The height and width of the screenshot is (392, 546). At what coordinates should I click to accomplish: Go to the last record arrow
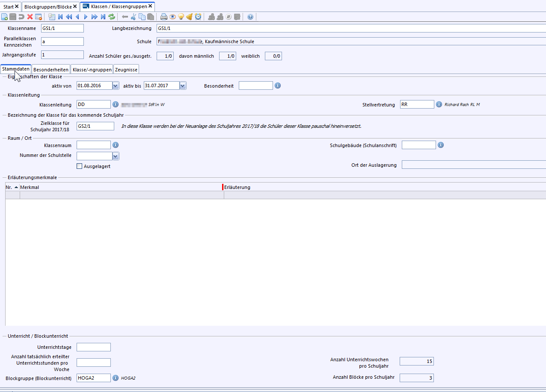103,17
